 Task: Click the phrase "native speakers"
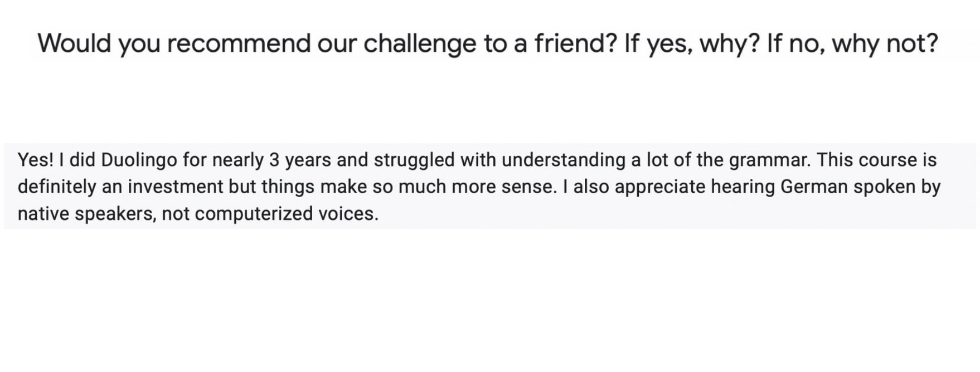[x=86, y=213]
